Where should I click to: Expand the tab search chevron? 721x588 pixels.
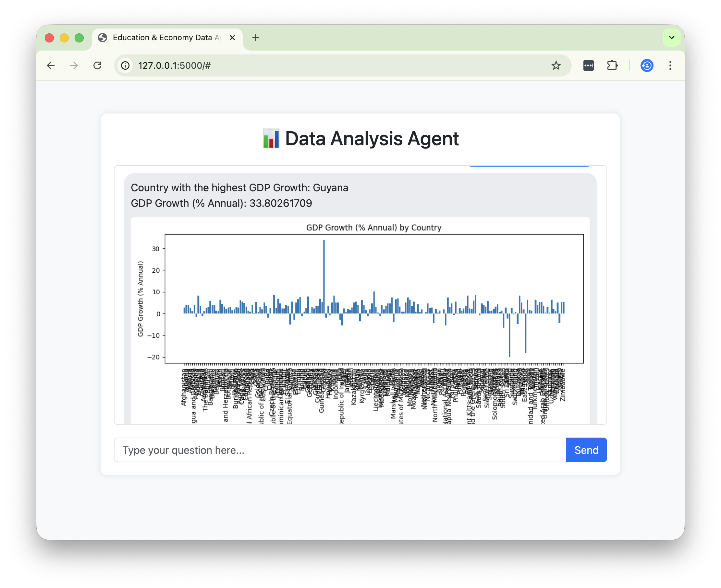[x=671, y=38]
